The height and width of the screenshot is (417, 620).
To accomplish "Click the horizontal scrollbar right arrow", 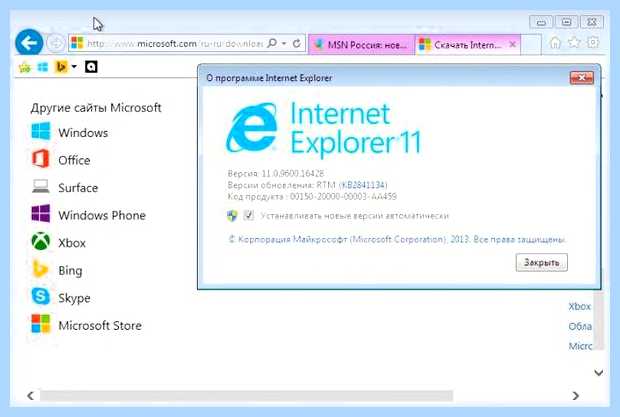I will (x=576, y=396).
